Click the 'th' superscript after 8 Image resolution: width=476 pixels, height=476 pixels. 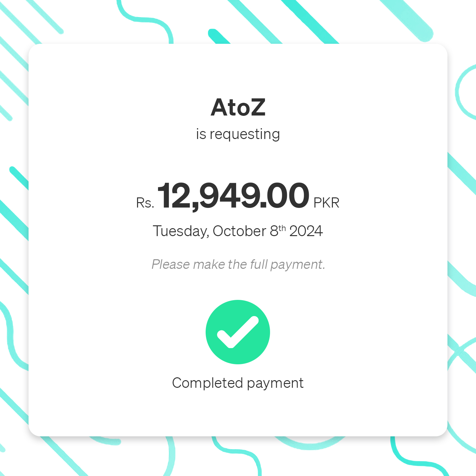tap(282, 228)
